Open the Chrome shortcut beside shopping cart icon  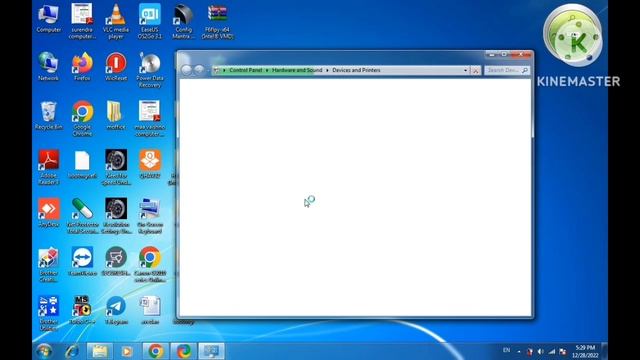[x=150, y=265]
